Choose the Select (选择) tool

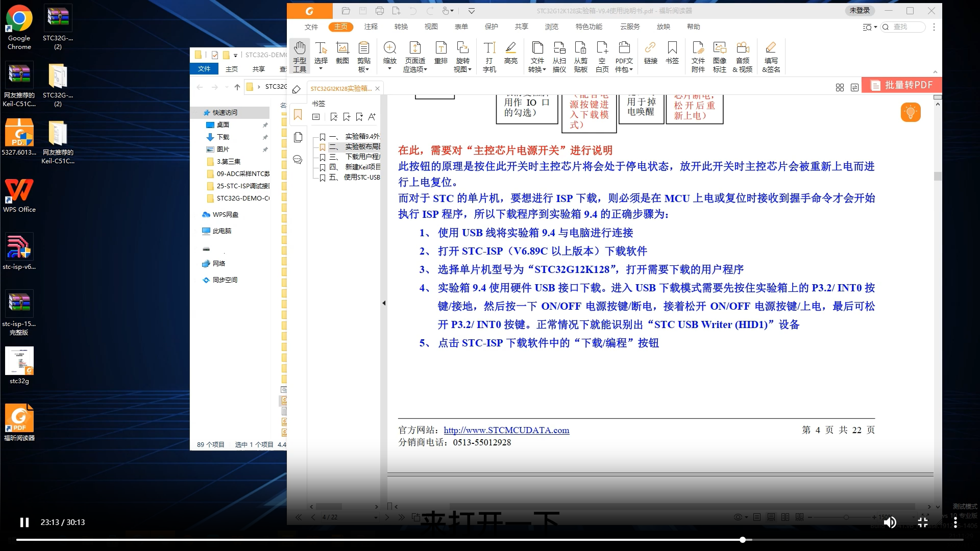coord(321,56)
